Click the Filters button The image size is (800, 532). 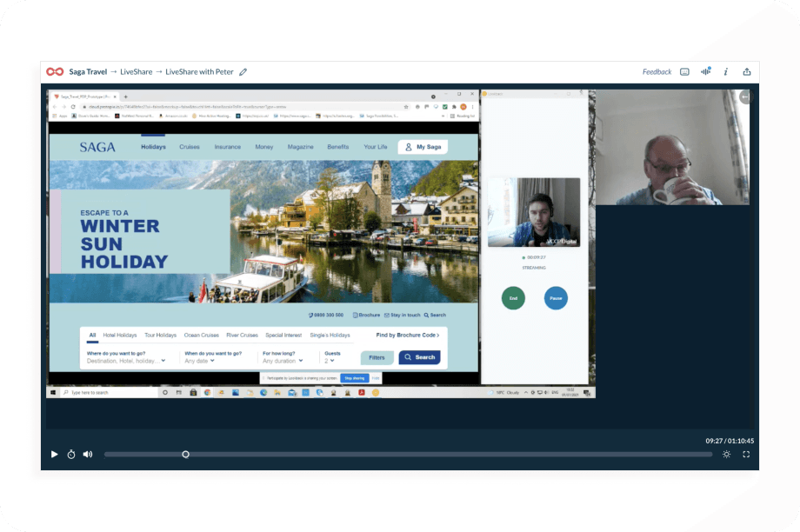point(377,357)
